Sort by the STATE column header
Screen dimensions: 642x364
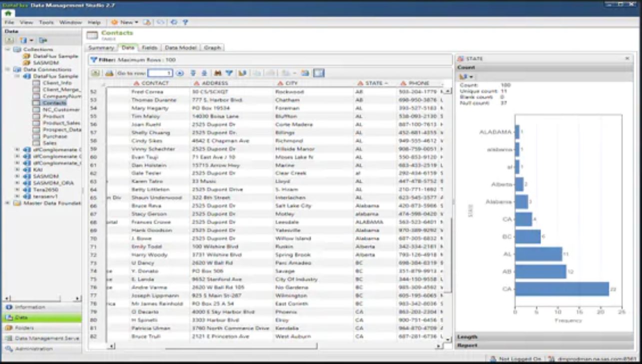(373, 83)
